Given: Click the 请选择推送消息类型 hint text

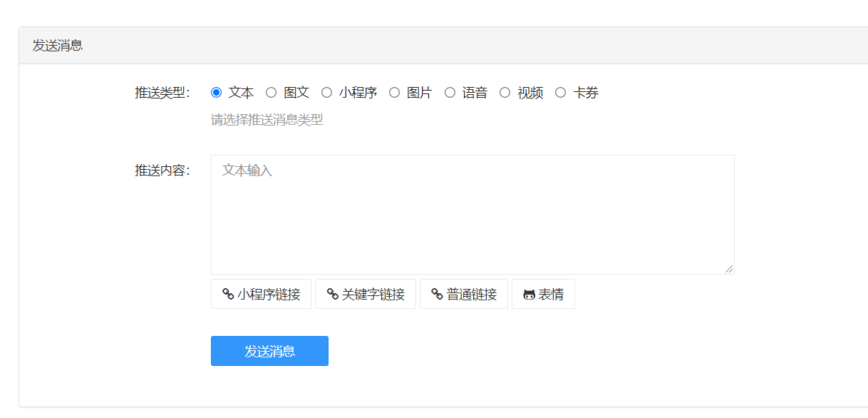Looking at the screenshot, I should click(267, 120).
